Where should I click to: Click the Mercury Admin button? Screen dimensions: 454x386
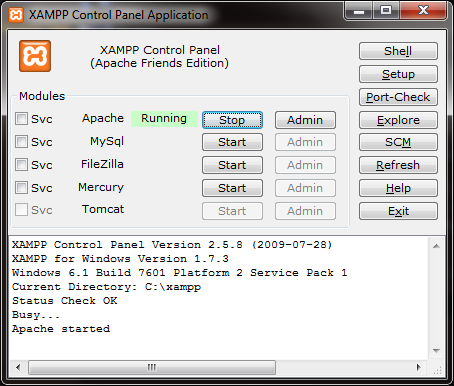tap(305, 188)
